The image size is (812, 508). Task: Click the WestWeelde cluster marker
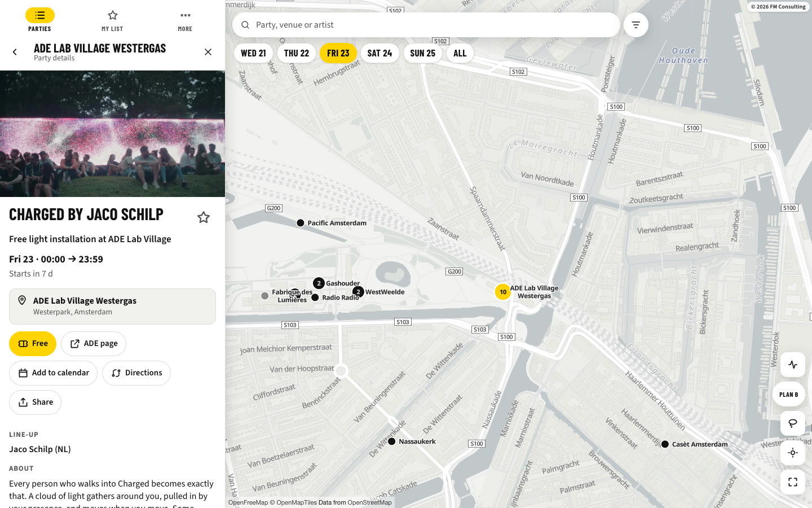click(x=358, y=292)
